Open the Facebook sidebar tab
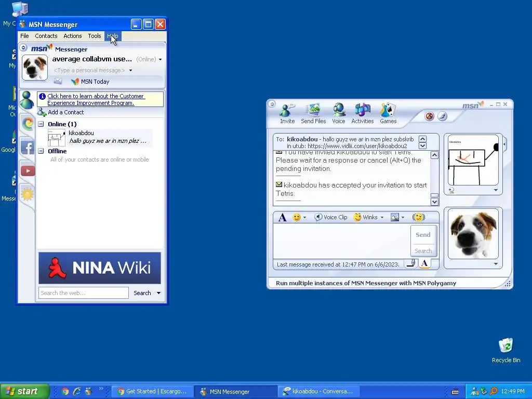Screen dimensions: 532x399 point(28,148)
